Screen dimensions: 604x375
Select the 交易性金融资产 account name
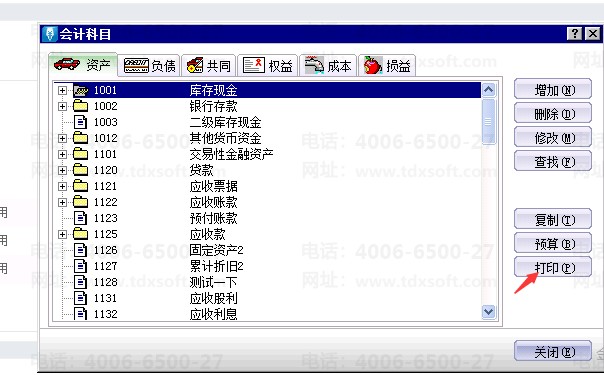pos(231,154)
